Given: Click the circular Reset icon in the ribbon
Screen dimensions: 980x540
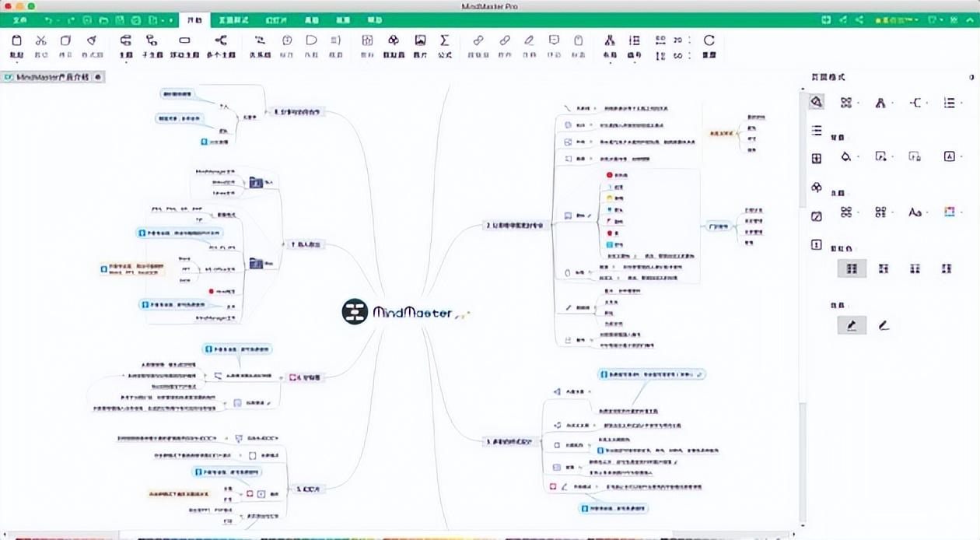Looking at the screenshot, I should click(x=709, y=40).
